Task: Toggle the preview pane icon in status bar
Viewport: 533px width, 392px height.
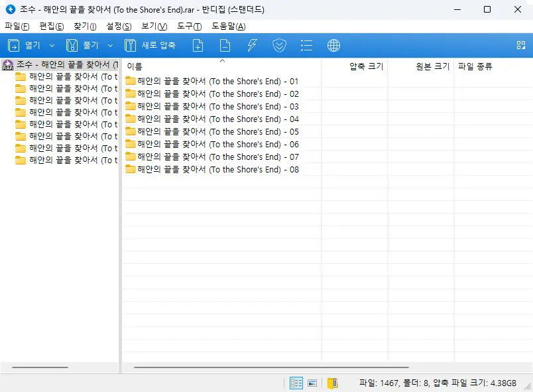Action: [x=312, y=383]
